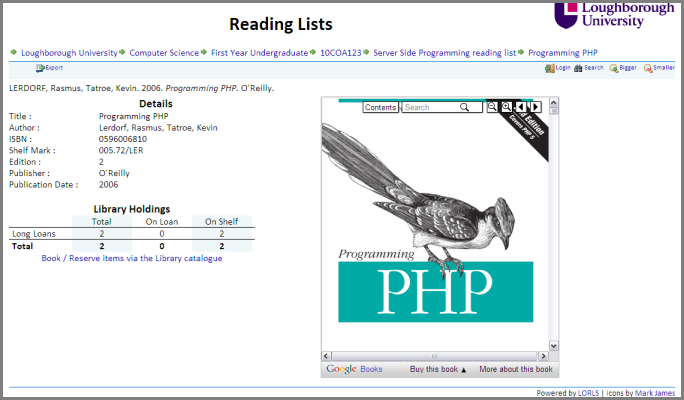Go to next page in book viewer
Screen dimensions: 684x400
[x=535, y=107]
